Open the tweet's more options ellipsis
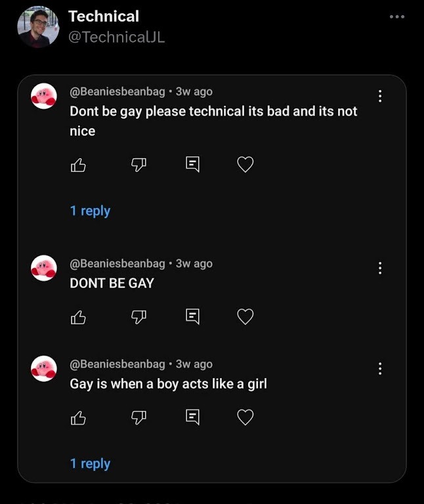The image size is (424, 504). [x=397, y=16]
